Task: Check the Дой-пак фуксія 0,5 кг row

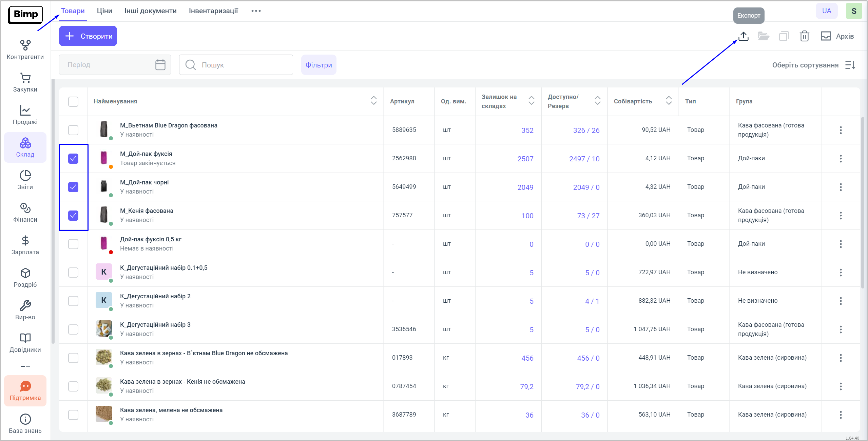Action: click(x=73, y=244)
